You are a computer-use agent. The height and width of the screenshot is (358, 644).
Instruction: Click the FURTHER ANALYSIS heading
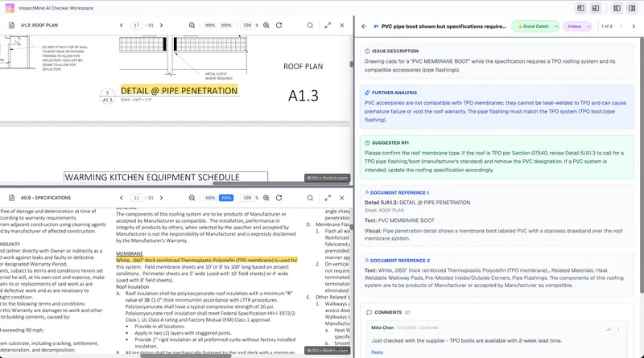(394, 93)
